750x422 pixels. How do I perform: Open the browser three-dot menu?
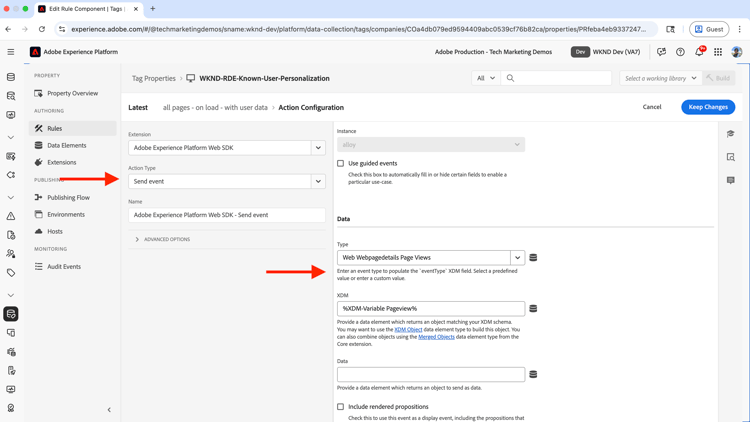(x=739, y=29)
